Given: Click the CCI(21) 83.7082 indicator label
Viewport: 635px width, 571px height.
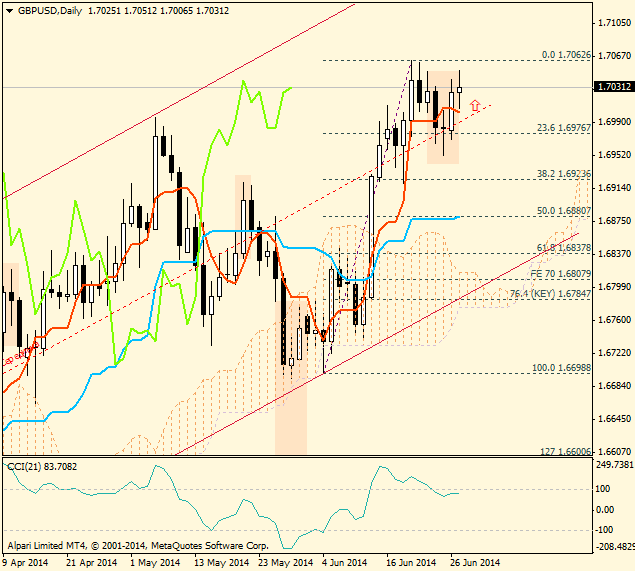Looking at the screenshot, I should click(42, 467).
